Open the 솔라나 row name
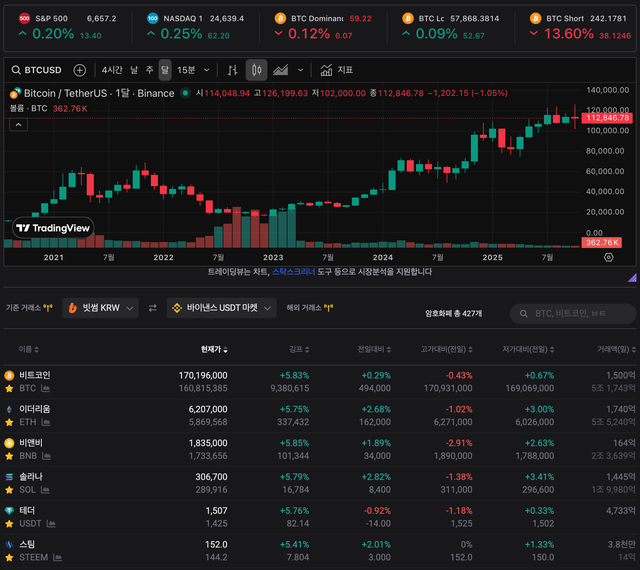 pos(31,477)
